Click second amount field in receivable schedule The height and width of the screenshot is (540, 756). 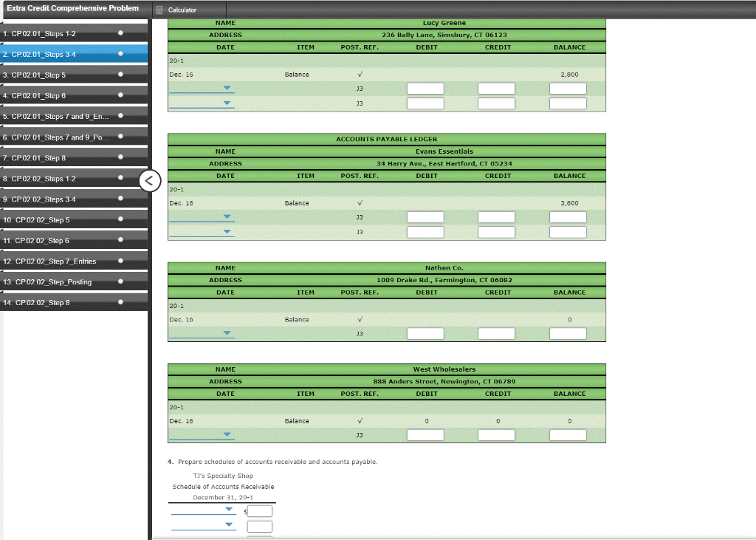click(260, 527)
